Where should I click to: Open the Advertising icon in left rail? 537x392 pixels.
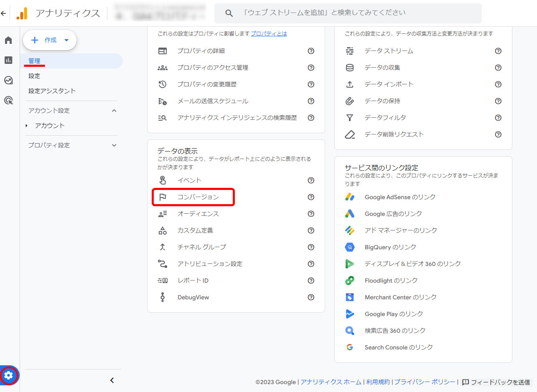[x=8, y=100]
